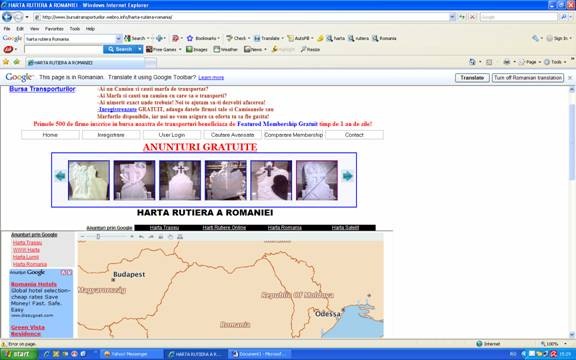
Task: Click the Windows Start button
Action: pyautogui.click(x=19, y=354)
